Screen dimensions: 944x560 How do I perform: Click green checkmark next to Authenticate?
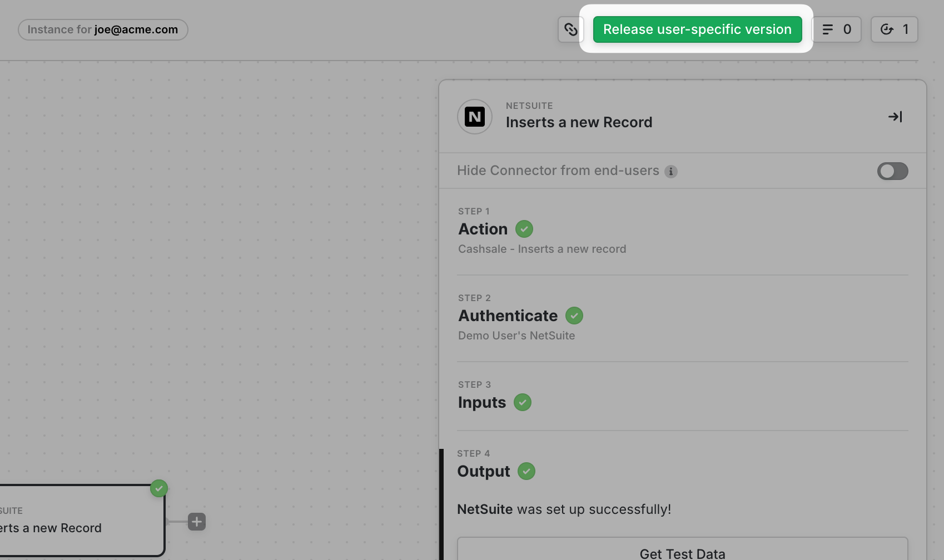[x=574, y=316]
